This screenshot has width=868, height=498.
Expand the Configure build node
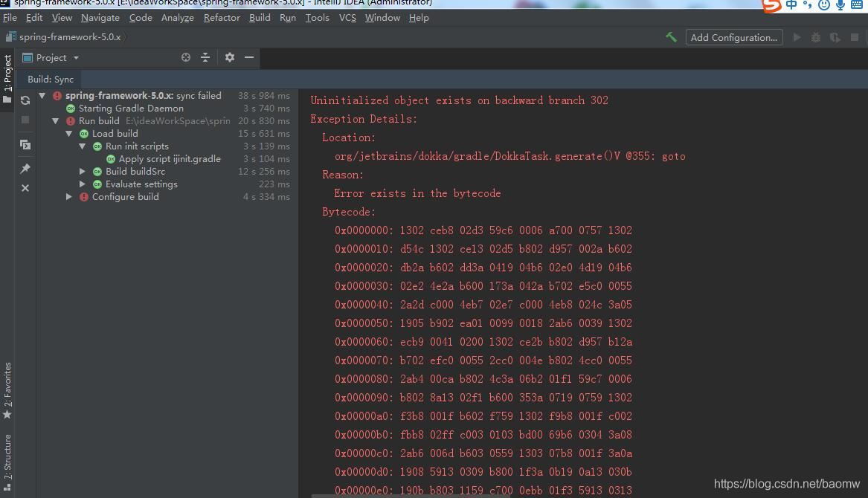[x=69, y=197]
